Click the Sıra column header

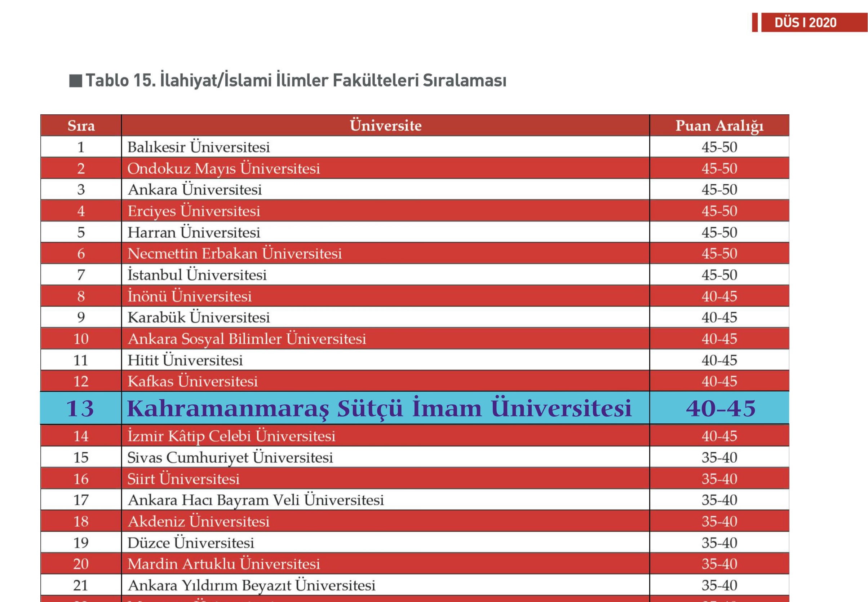(81, 126)
